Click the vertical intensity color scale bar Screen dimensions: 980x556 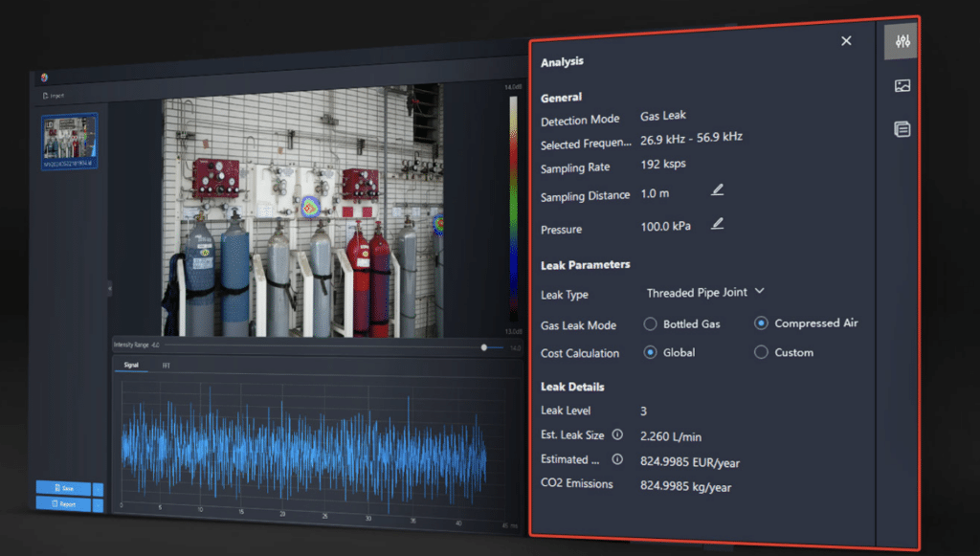(513, 208)
